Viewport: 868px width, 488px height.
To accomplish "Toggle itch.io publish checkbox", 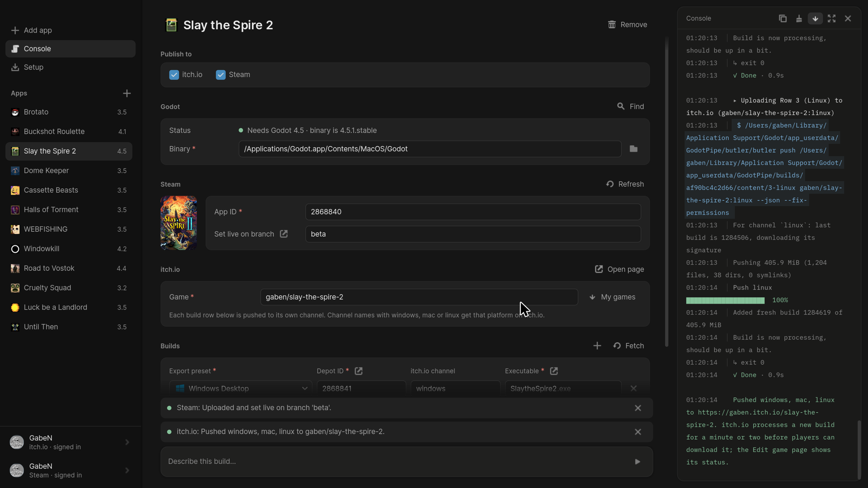I will (x=174, y=75).
